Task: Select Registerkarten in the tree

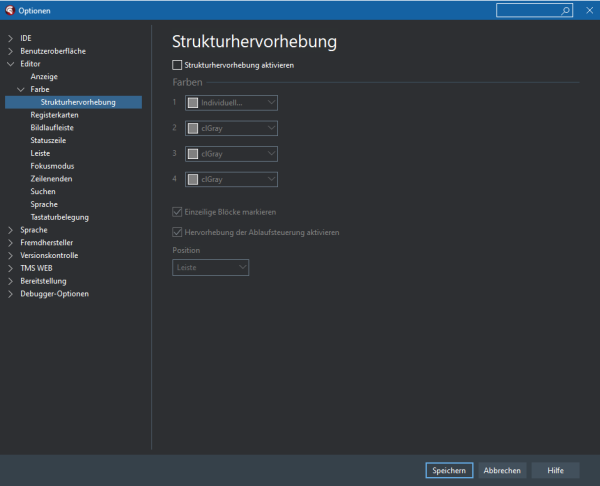Action: click(54, 115)
